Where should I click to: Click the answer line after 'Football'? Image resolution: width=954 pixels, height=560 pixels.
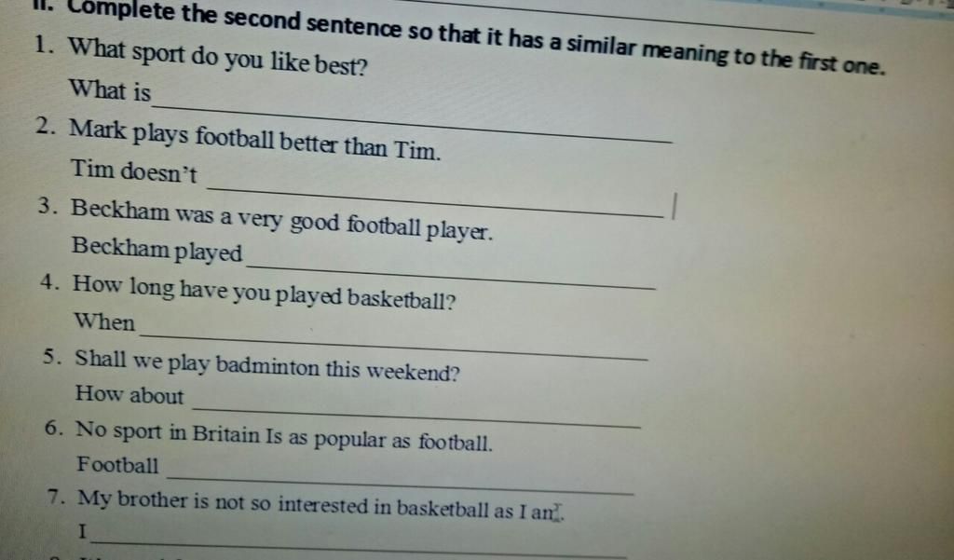[401, 485]
